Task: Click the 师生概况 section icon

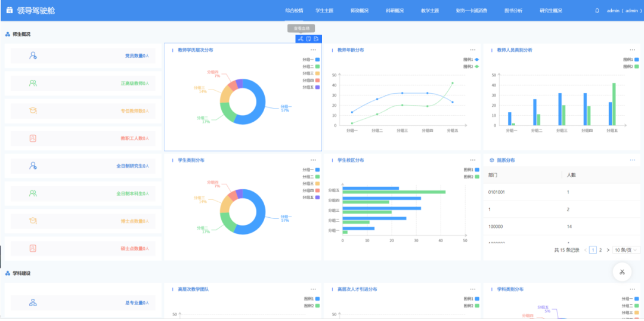Action: (x=7, y=34)
